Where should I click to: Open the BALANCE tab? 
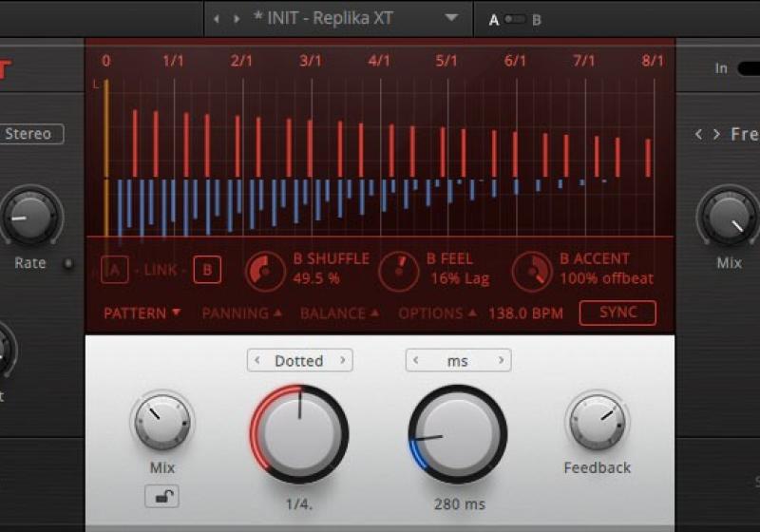point(339,313)
